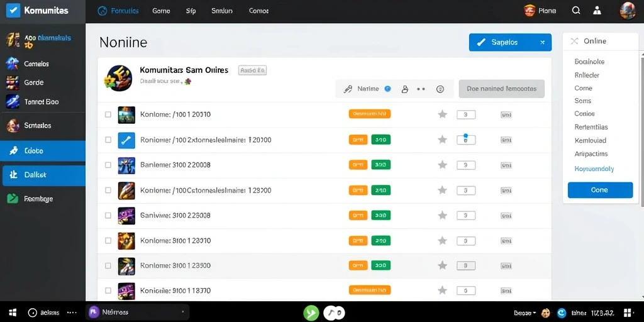Image resolution: width=644 pixels, height=322 pixels.
Task: Click the Roptuerndoly link in Online panel
Action: point(594,169)
